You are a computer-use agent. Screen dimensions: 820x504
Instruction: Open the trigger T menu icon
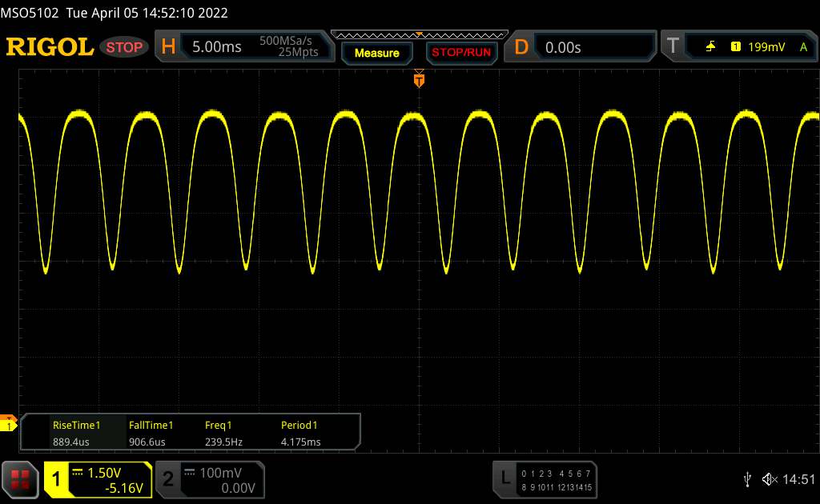click(673, 46)
